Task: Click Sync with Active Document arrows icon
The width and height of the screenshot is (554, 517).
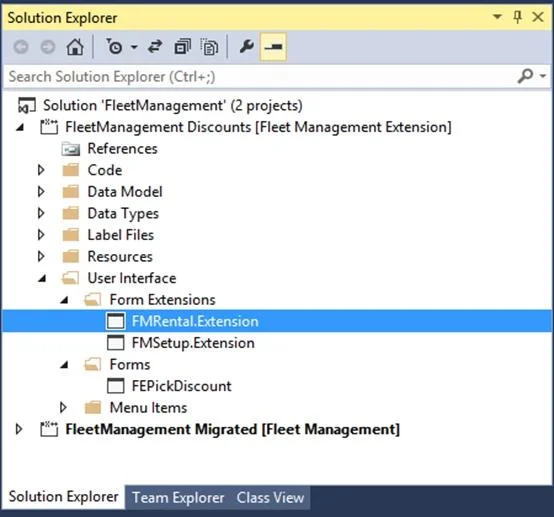Action: [155, 47]
